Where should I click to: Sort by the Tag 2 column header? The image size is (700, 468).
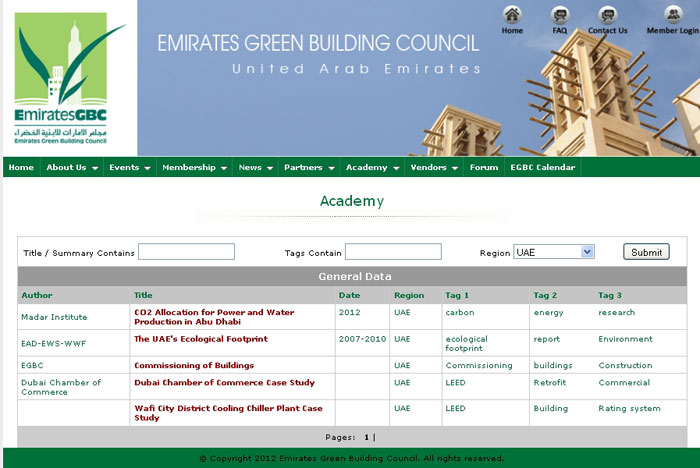[x=545, y=295]
